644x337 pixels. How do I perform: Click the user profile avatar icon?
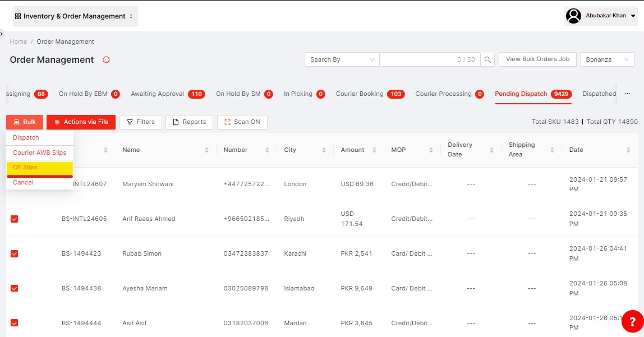click(573, 16)
